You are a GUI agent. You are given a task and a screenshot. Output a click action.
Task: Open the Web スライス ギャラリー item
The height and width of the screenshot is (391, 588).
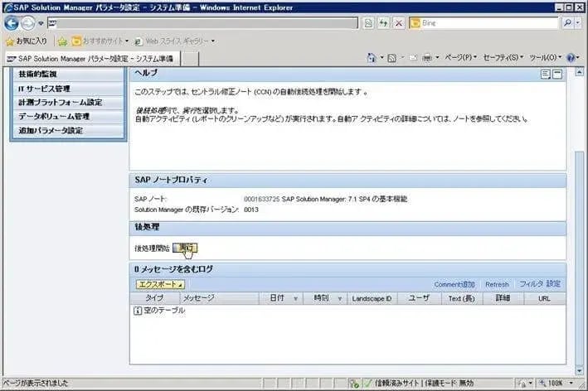pyautogui.click(x=174, y=41)
